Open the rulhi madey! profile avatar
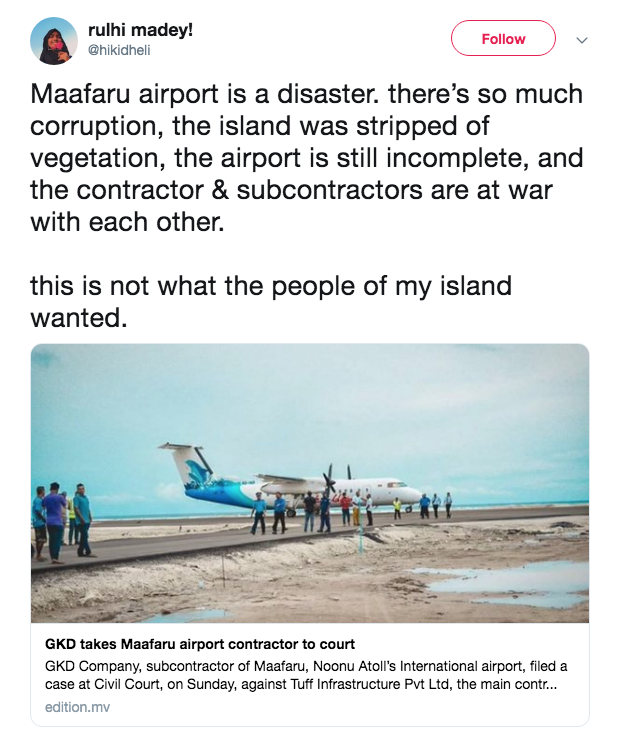The width and height of the screenshot is (617, 739). pyautogui.click(x=54, y=41)
